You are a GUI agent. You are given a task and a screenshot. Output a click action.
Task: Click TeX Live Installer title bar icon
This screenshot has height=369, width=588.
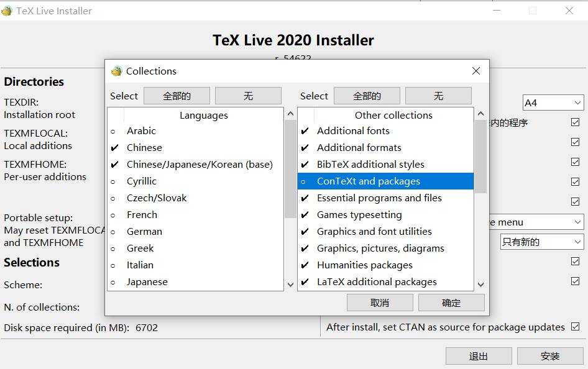coord(7,11)
